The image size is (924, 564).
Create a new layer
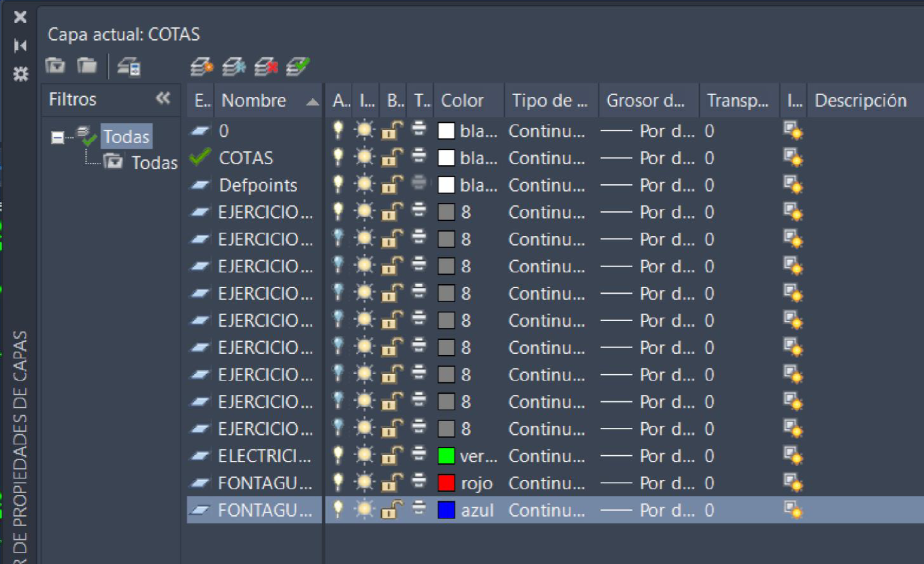pos(202,66)
